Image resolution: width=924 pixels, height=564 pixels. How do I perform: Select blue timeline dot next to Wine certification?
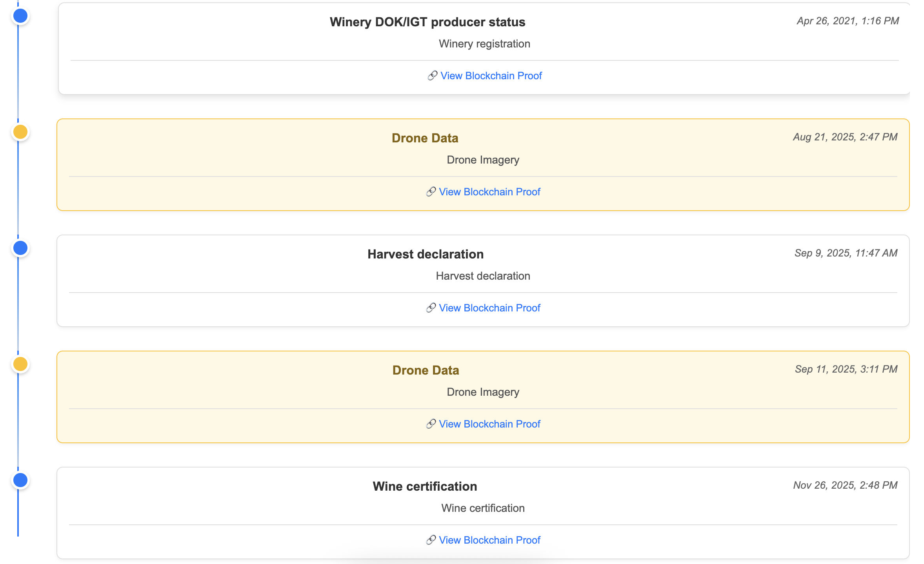20,480
